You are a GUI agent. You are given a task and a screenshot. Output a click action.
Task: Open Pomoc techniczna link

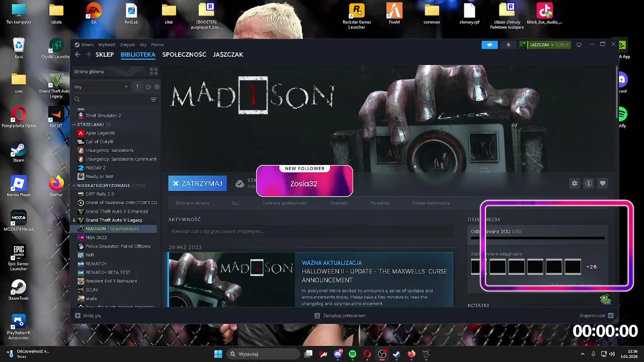pos(431,203)
